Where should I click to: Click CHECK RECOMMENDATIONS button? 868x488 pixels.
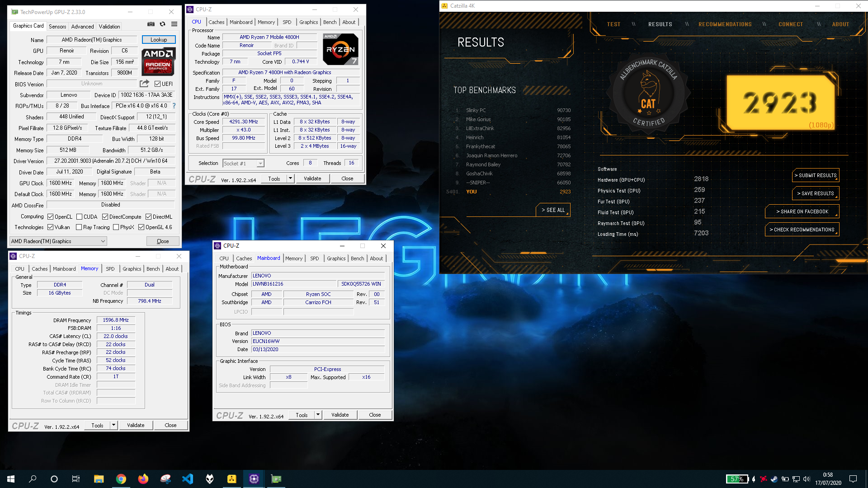point(802,230)
